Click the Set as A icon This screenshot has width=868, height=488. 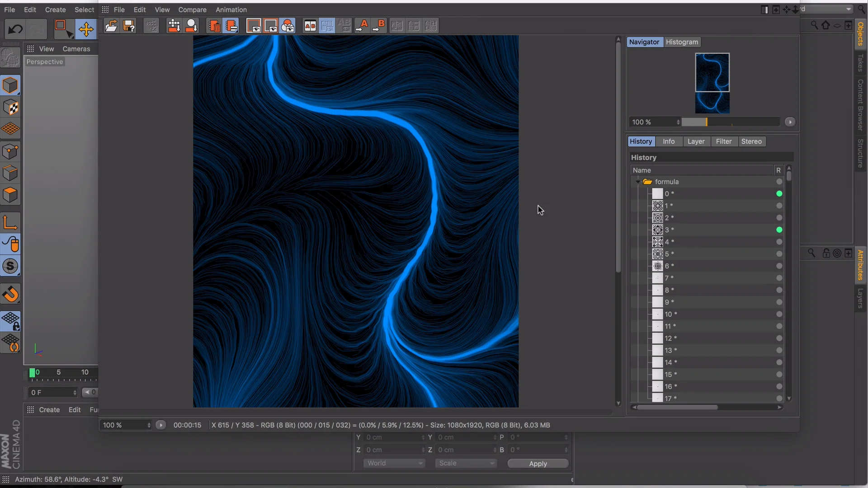[362, 26]
